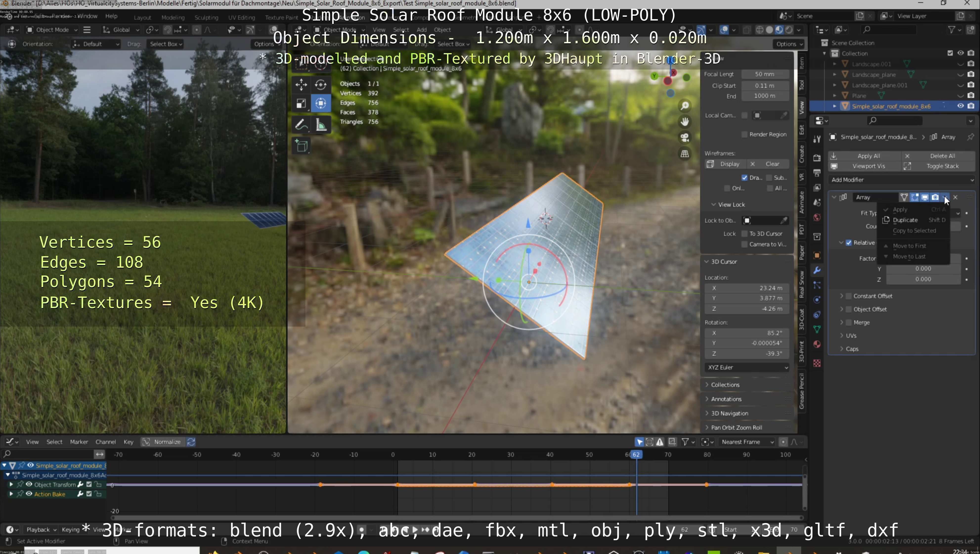Open the Modifier properties wrench tab
980x554 pixels.
click(817, 270)
